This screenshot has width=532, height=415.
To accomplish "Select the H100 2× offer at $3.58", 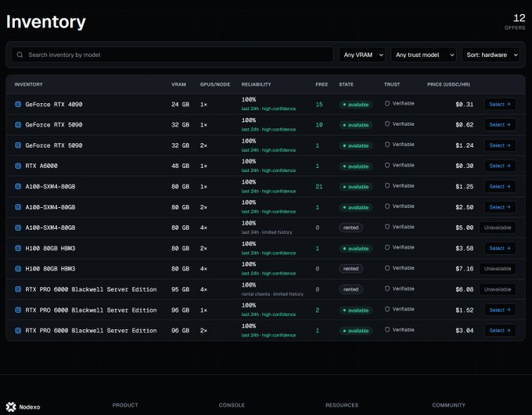I will pyautogui.click(x=500, y=249).
